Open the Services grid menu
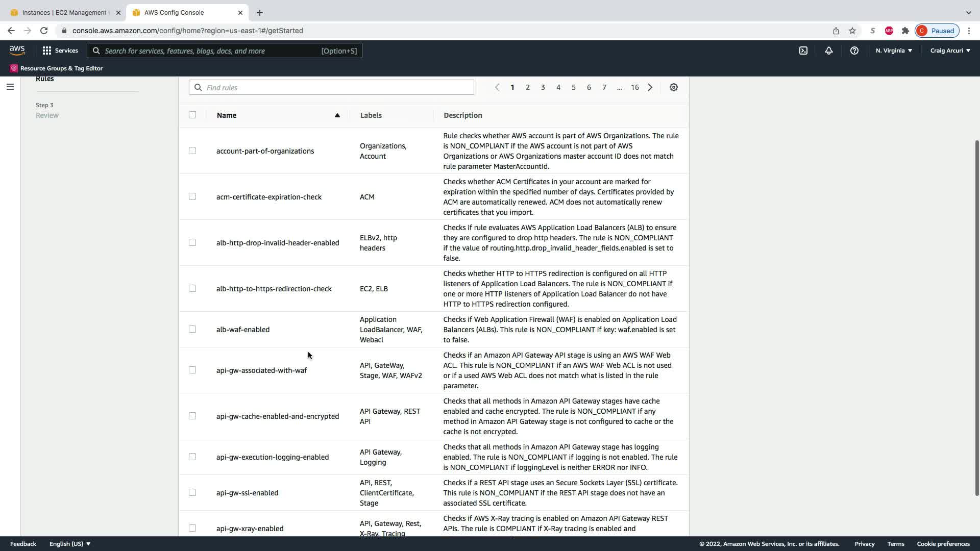980x551 pixels. (x=60, y=51)
